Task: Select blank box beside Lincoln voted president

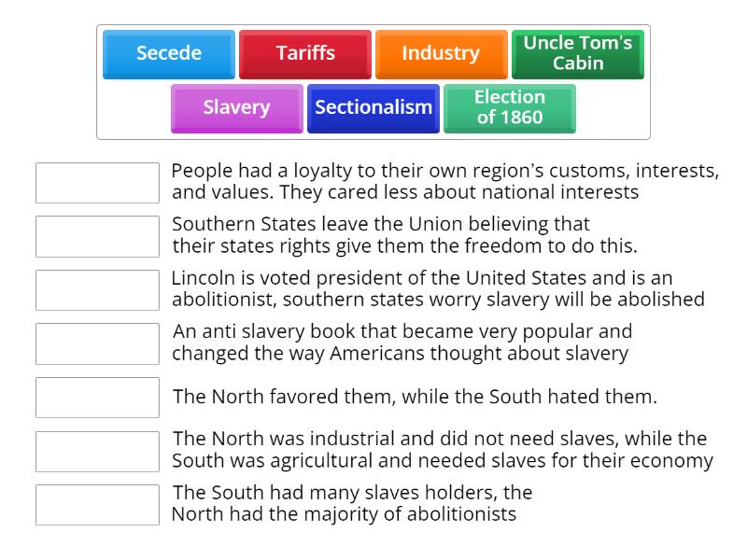Action: [x=97, y=290]
